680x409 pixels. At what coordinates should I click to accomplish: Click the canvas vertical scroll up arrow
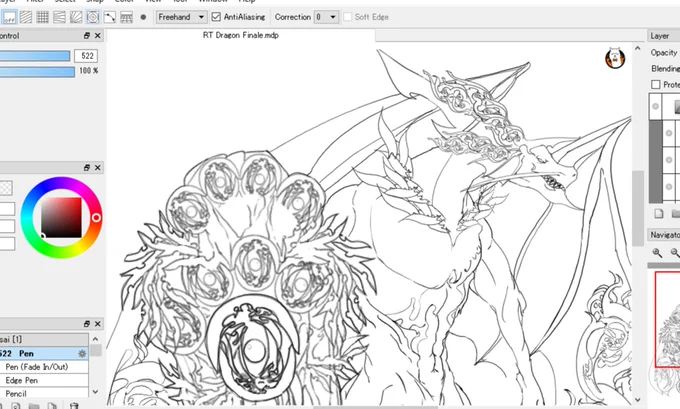(638, 49)
